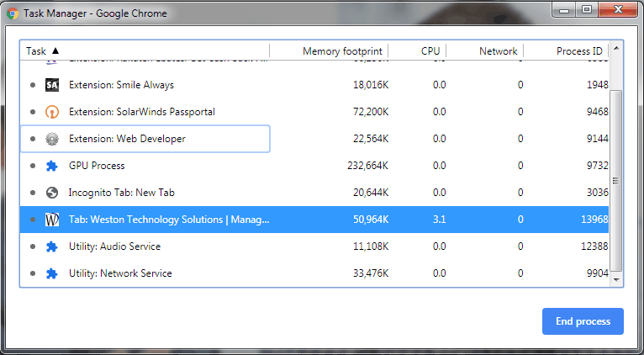Click process ID 1948

597,85
